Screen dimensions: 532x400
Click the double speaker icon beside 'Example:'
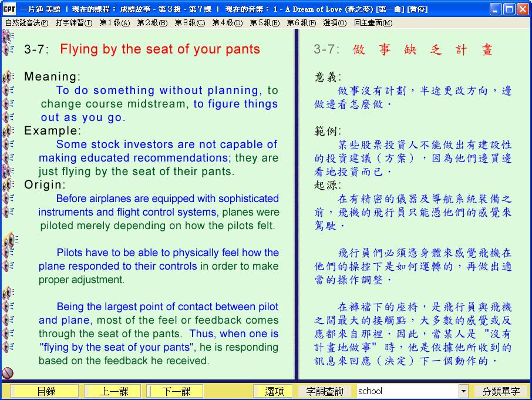point(8,131)
